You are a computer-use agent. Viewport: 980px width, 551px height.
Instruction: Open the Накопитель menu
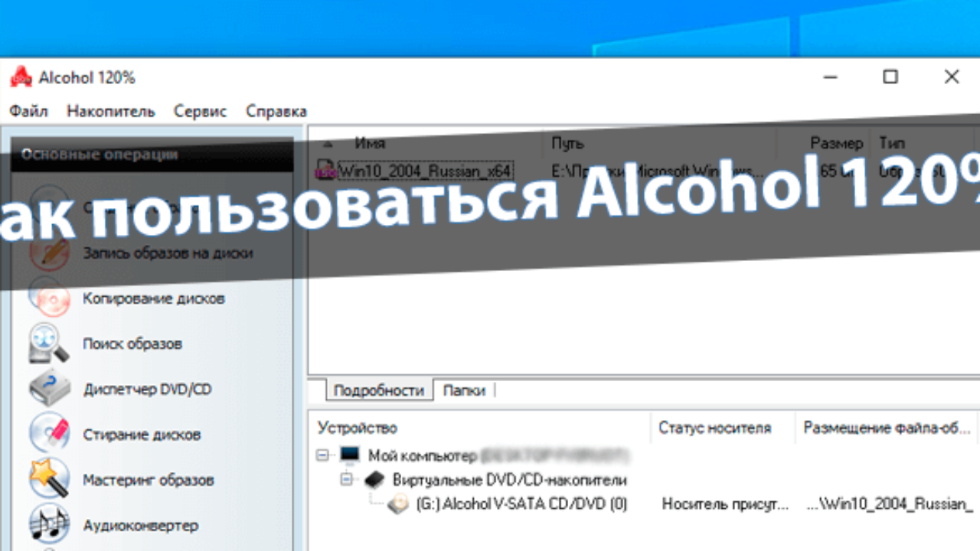coord(110,111)
